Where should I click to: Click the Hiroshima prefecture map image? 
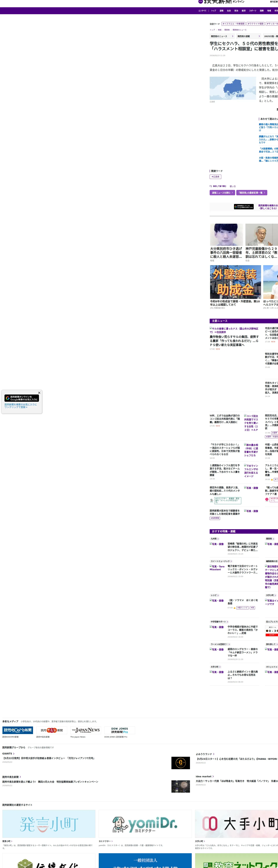233,88
